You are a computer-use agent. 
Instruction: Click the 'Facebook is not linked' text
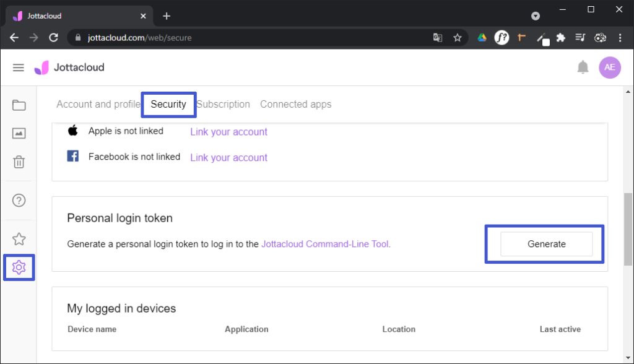pyautogui.click(x=134, y=157)
